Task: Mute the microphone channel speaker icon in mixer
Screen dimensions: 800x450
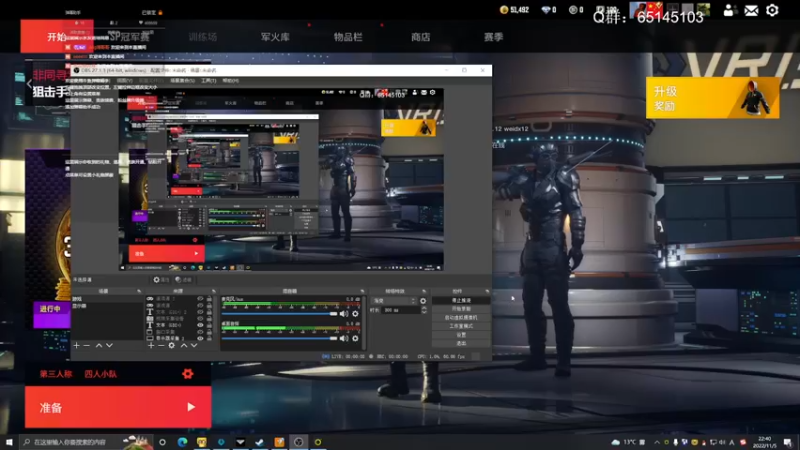Action: [344, 314]
